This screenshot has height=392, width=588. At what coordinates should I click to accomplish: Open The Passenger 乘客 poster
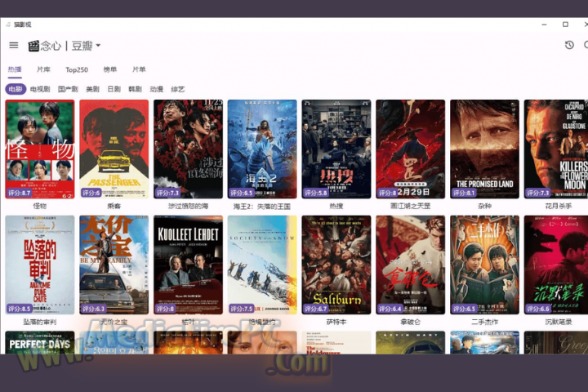pyautogui.click(x=114, y=149)
